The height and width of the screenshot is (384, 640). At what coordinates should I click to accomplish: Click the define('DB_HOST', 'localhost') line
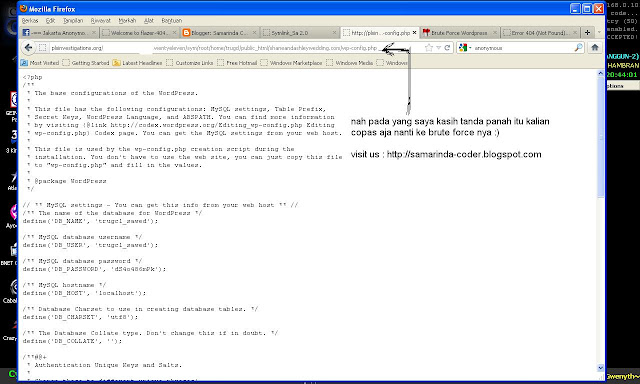click(84, 293)
